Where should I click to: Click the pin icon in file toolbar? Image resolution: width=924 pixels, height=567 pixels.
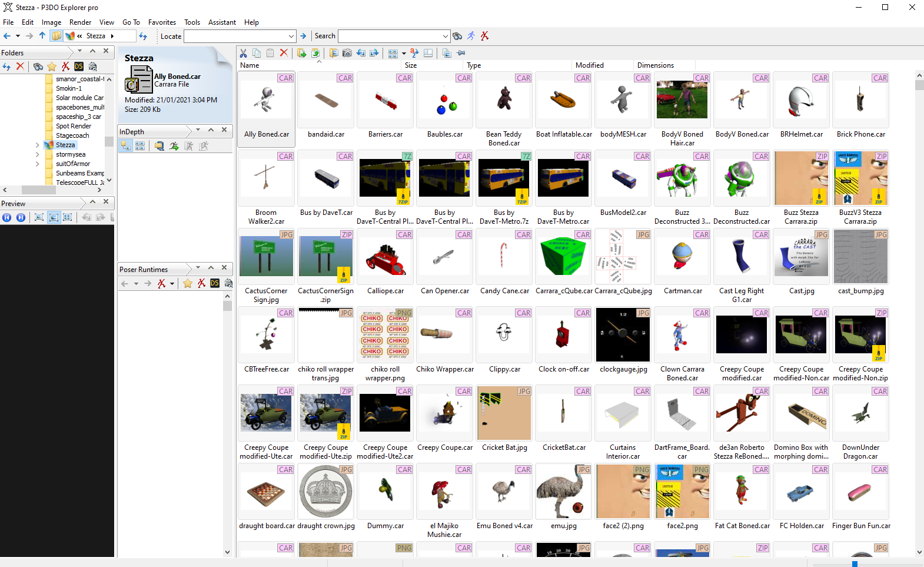461,53
